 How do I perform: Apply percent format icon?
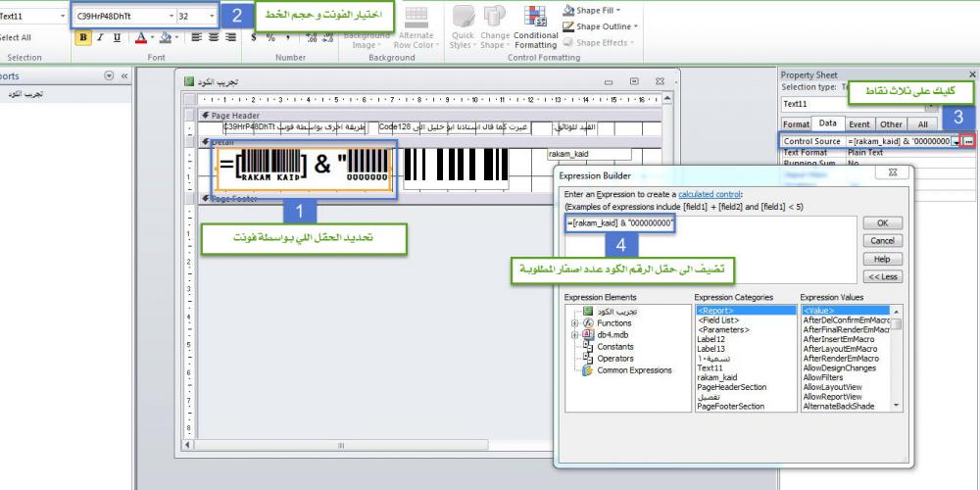270,37
